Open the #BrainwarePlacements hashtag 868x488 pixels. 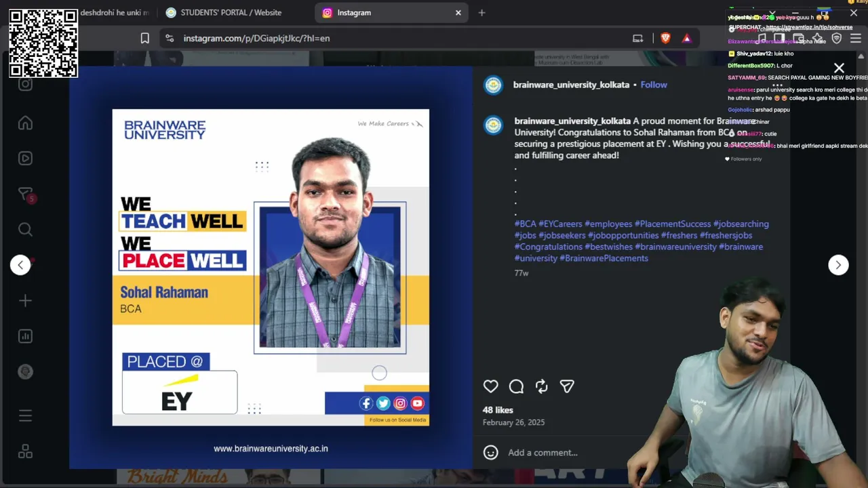click(604, 258)
